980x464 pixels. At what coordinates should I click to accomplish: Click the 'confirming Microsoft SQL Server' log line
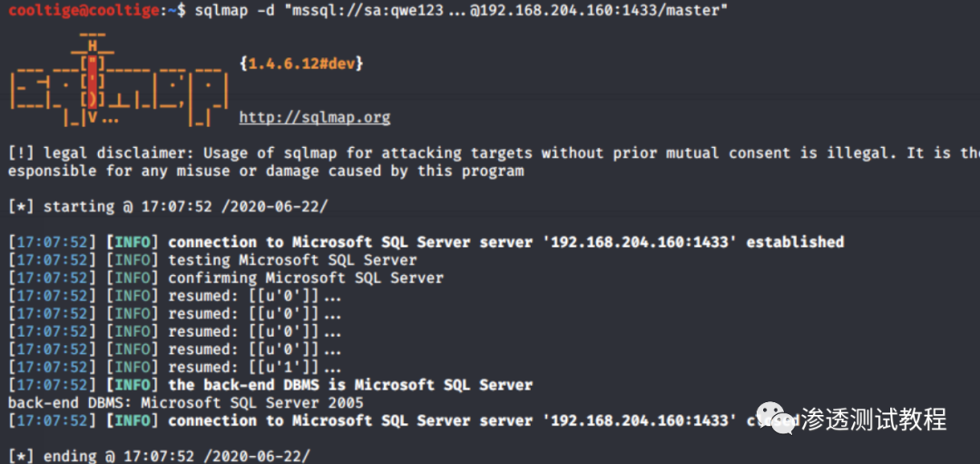pos(306,278)
